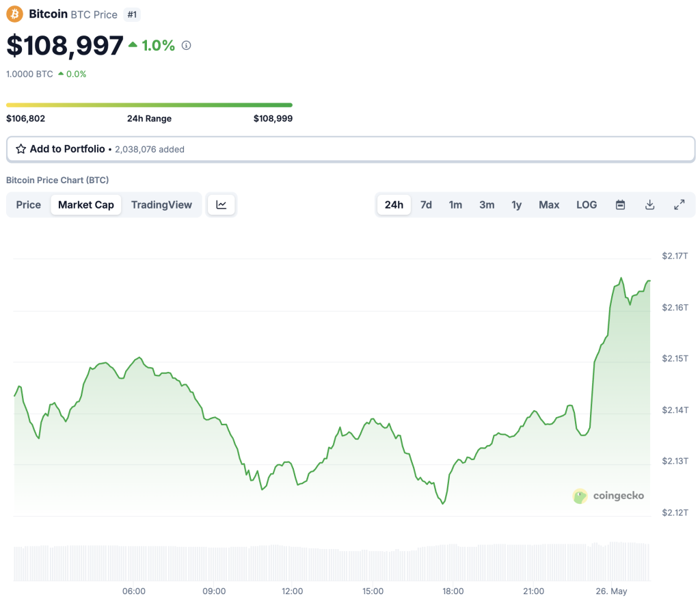Choose the 24h time range
Screen dimensions: 700x601
pos(394,204)
